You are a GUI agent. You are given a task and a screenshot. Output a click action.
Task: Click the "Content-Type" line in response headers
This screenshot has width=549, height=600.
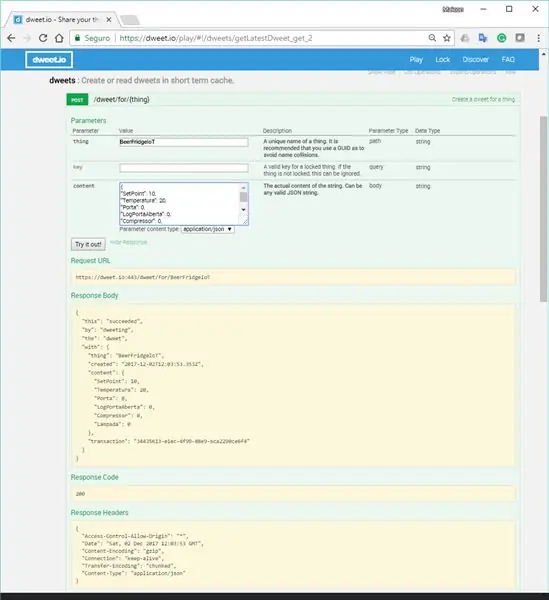click(x=134, y=573)
